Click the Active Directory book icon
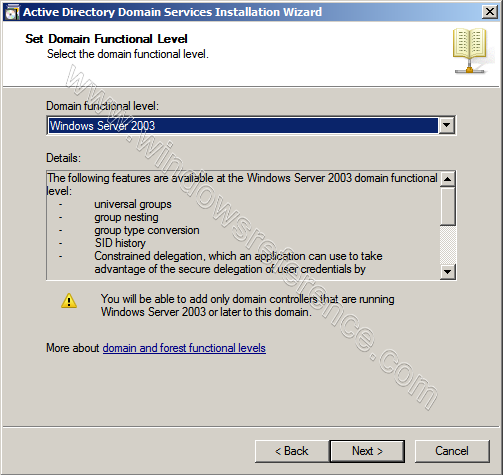The height and width of the screenshot is (475, 503). click(x=470, y=51)
